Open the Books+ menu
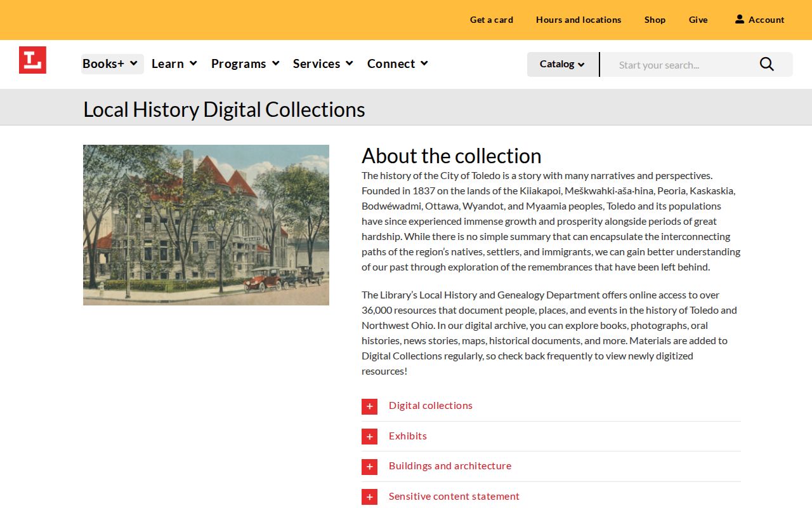Screen dimensions: 812x508 click(x=112, y=63)
